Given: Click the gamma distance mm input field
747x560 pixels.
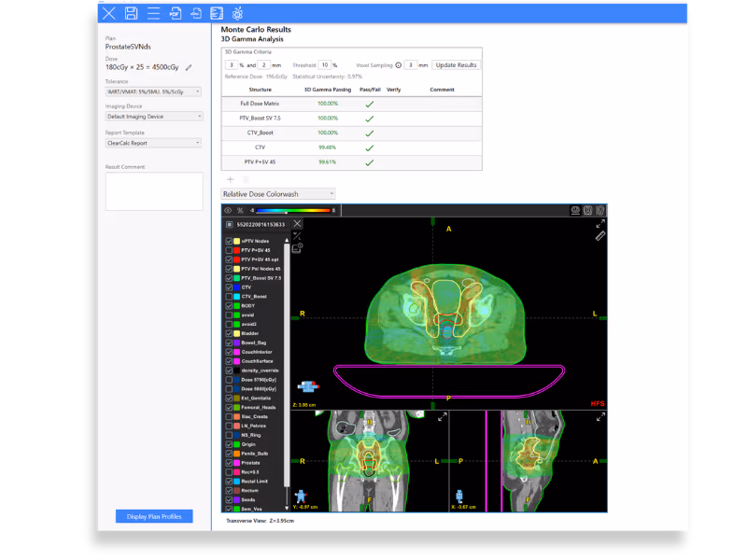Looking at the screenshot, I should pos(263,65).
